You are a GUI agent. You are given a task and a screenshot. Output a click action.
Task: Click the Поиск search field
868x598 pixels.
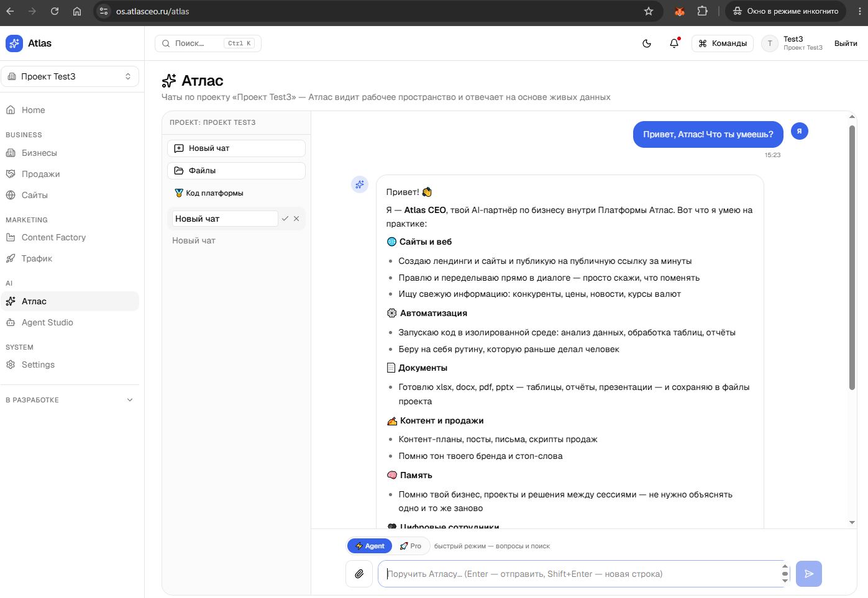pyautogui.click(x=208, y=43)
